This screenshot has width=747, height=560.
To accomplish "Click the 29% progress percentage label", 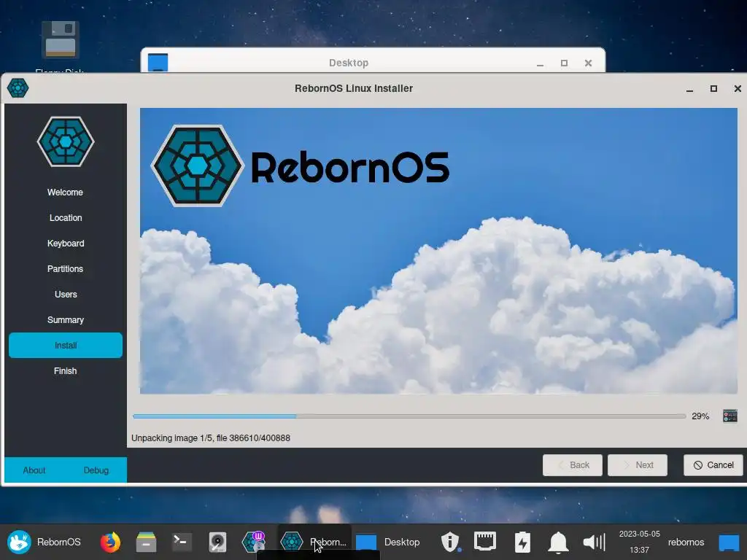I will (700, 416).
